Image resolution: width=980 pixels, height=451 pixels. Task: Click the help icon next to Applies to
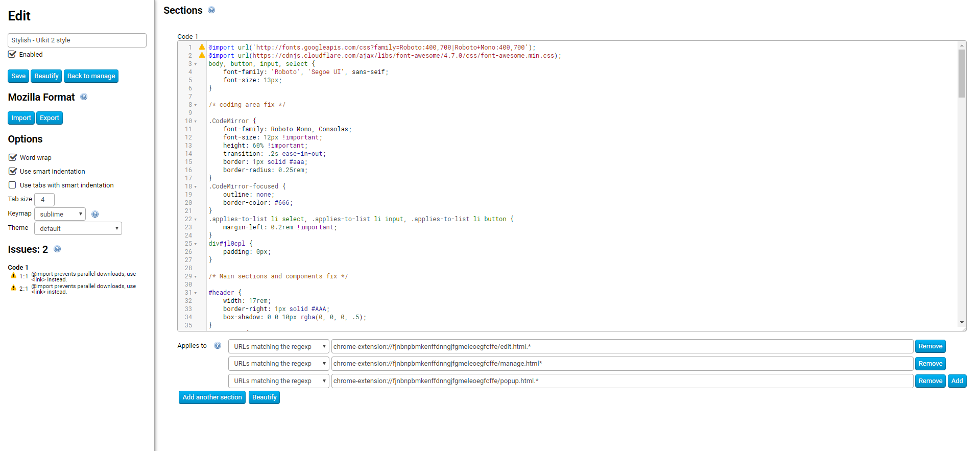click(x=218, y=346)
